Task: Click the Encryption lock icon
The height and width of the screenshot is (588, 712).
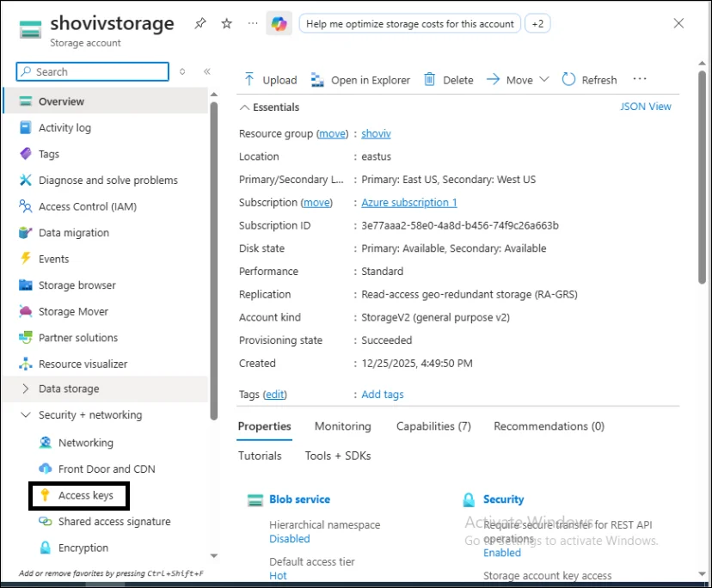Action: (x=45, y=547)
